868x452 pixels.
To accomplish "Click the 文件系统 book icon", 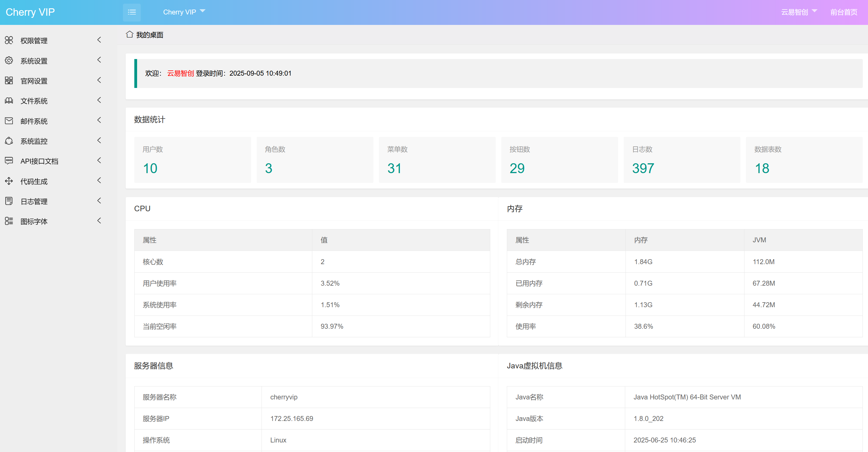I will pyautogui.click(x=9, y=101).
